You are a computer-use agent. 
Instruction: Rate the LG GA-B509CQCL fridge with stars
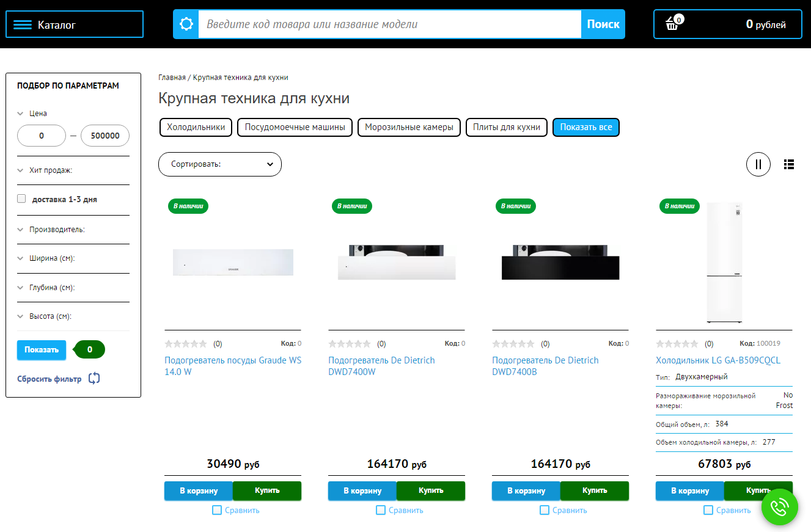click(677, 344)
